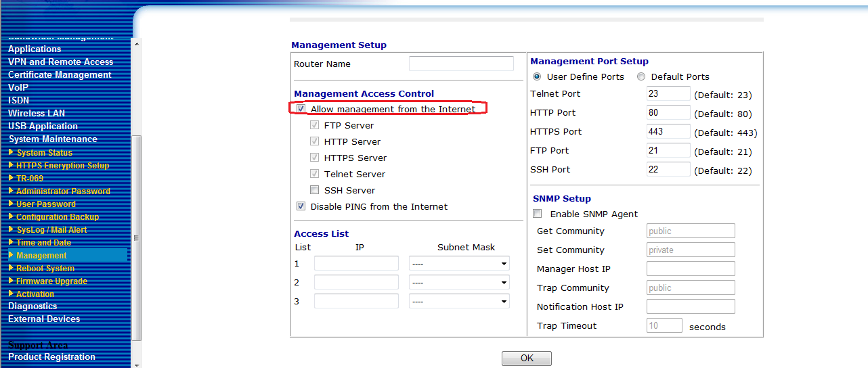This screenshot has height=368, width=868.
Task: Open Subnet Mask dropdown for list 2
Action: tap(459, 283)
